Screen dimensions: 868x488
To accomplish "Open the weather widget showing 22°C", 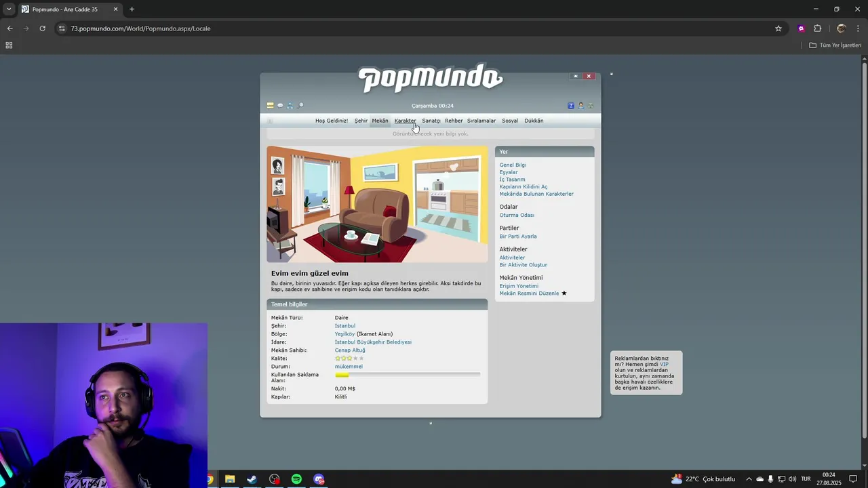I will click(x=703, y=479).
